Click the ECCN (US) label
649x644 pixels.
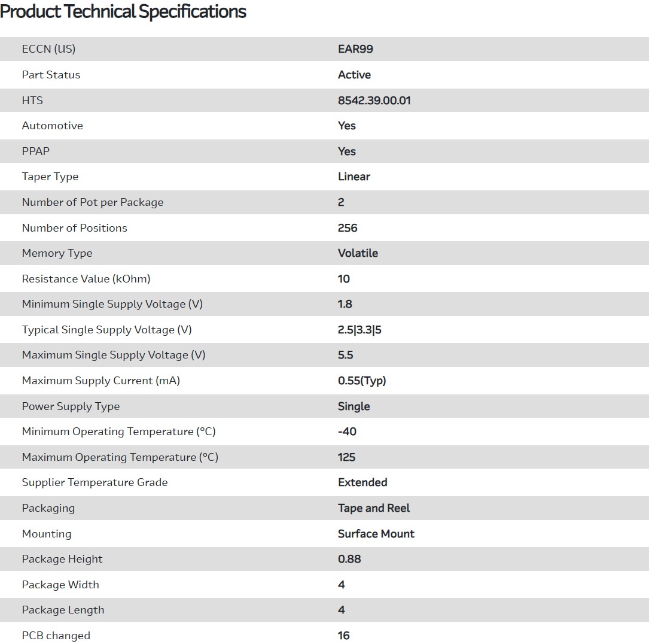tap(48, 49)
